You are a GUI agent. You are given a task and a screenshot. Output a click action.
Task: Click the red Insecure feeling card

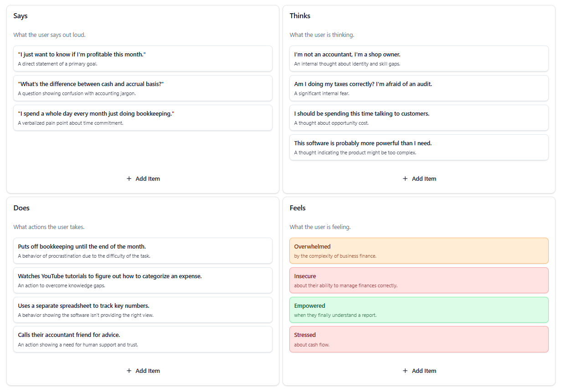tap(418, 280)
